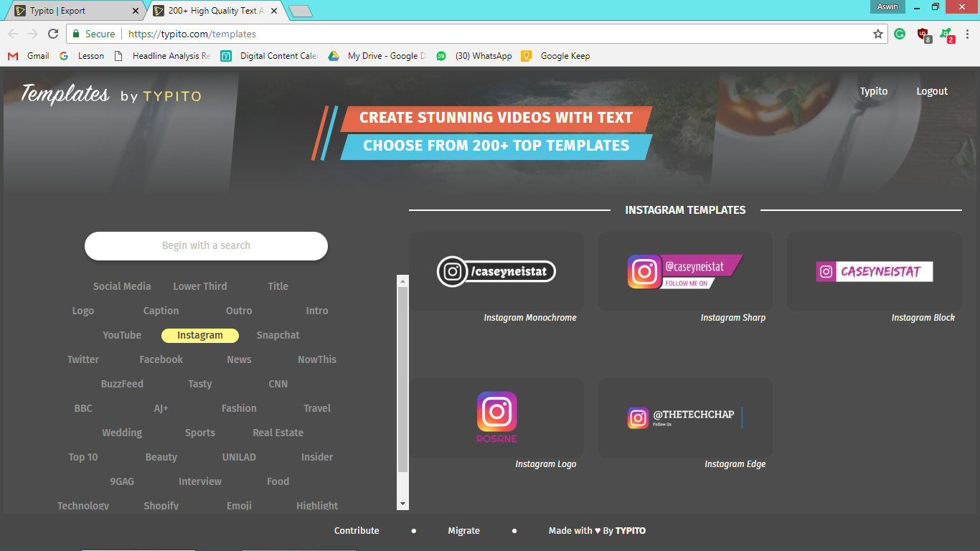Select the Tasty category
The height and width of the screenshot is (551, 980).
200,384
